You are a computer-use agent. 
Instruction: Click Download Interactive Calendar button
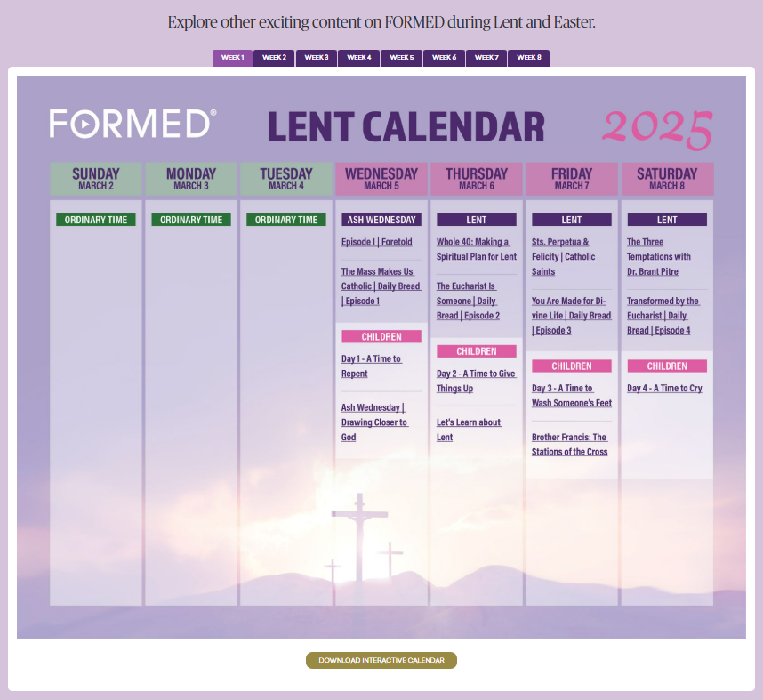click(x=381, y=660)
